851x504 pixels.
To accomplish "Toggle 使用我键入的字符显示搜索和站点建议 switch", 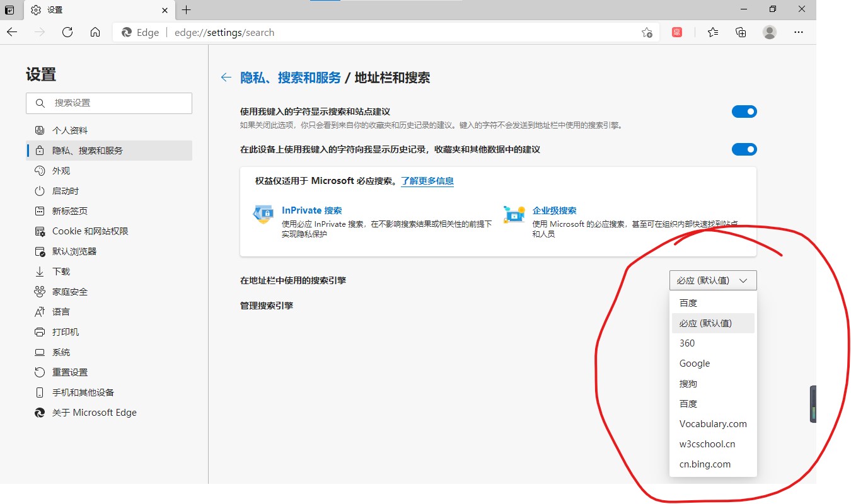I will 744,112.
